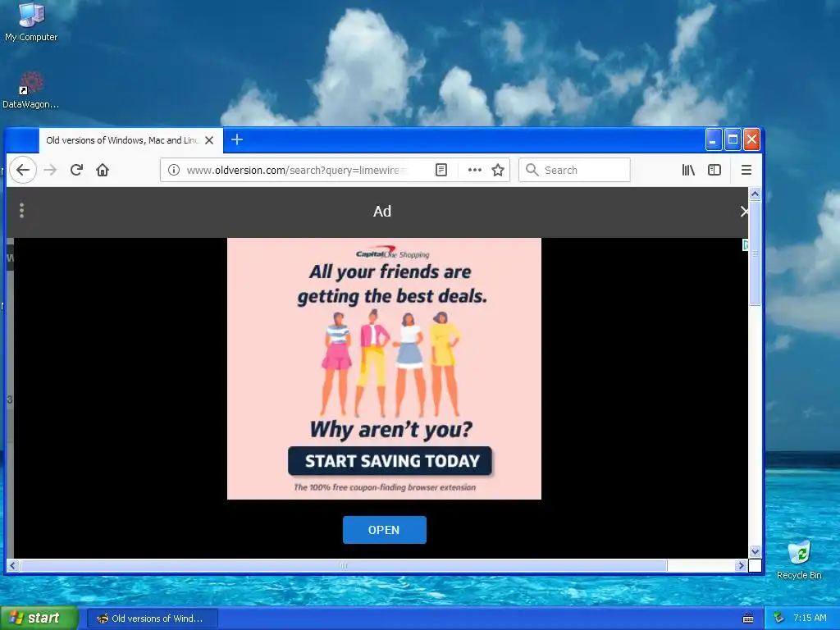
Task: Show sidebars icon in Firefox toolbar
Action: (714, 170)
